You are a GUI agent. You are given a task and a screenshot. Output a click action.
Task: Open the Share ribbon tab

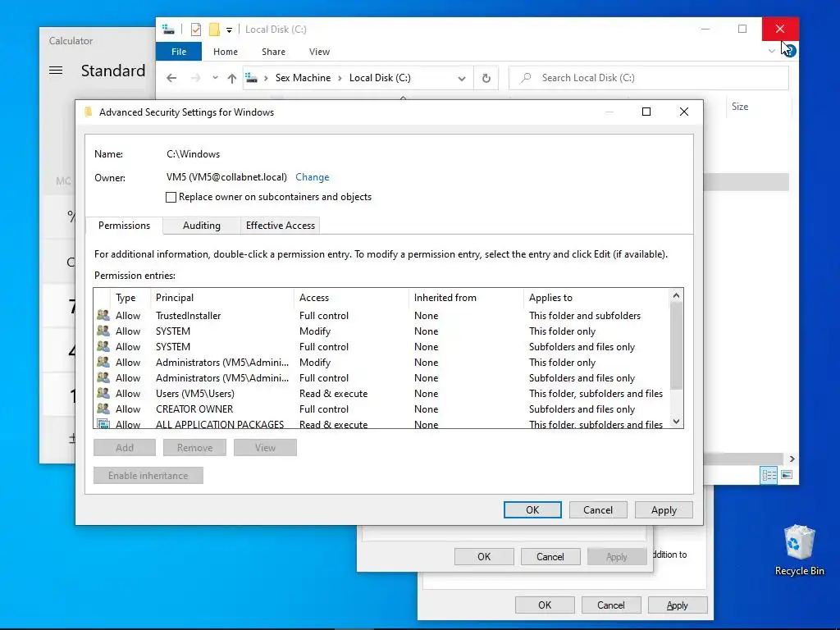click(x=273, y=52)
